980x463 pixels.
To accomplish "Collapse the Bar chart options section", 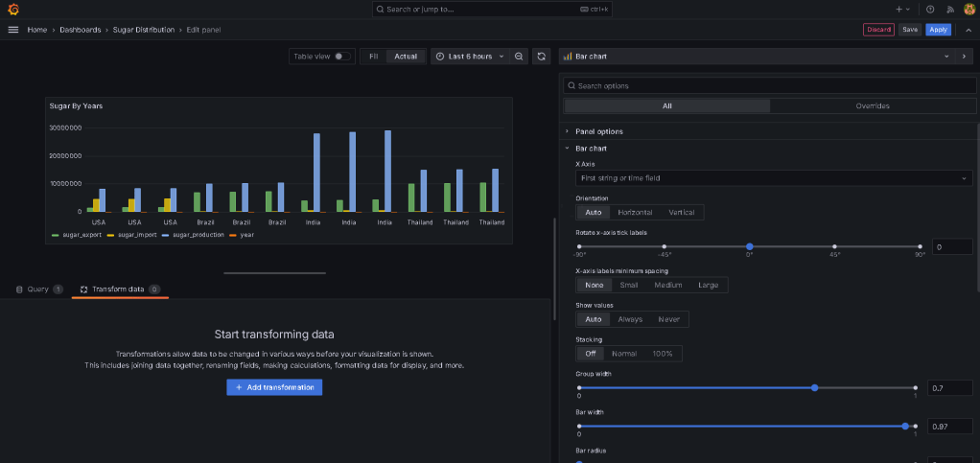I will (x=591, y=149).
